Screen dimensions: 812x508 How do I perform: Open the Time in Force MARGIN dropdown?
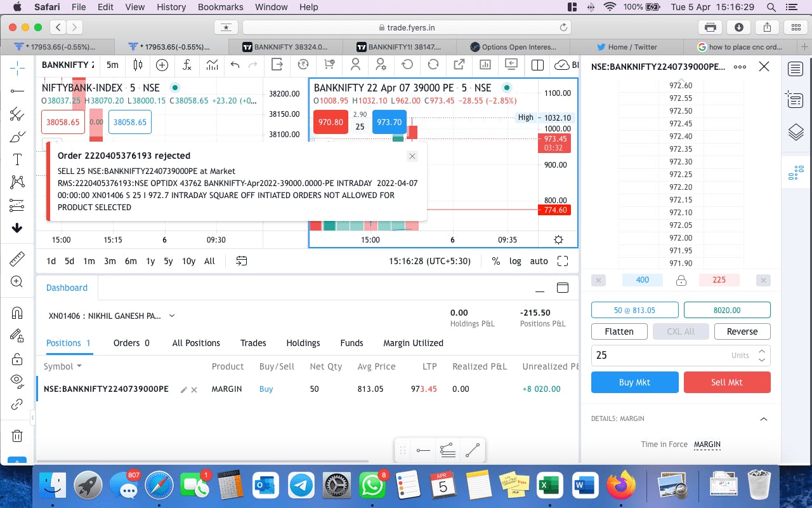[x=707, y=444]
